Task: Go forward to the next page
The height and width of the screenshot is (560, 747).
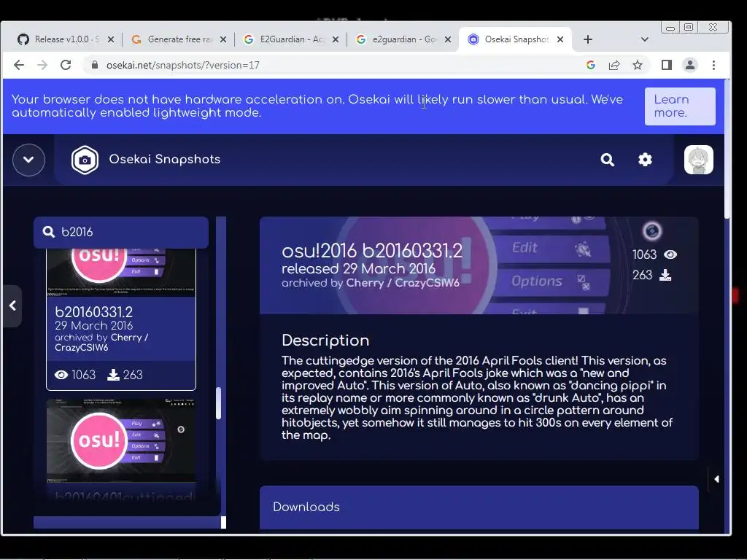Action: pyautogui.click(x=42, y=65)
